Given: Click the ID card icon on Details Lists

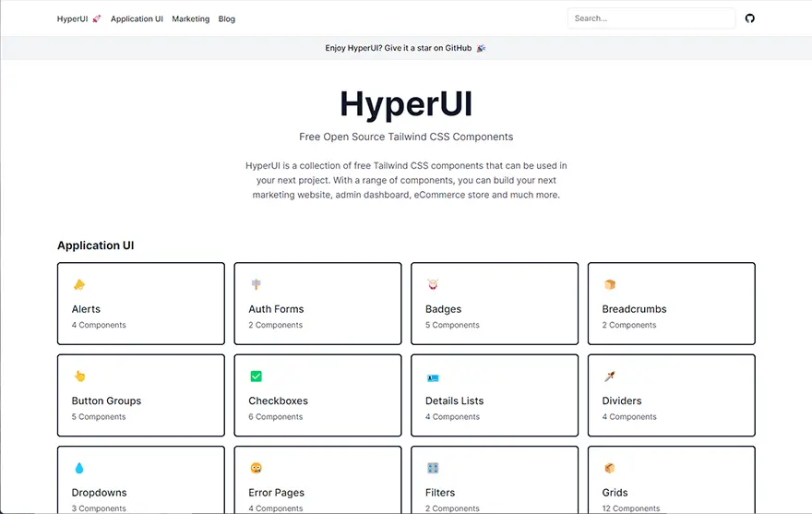Looking at the screenshot, I should pyautogui.click(x=433, y=377).
